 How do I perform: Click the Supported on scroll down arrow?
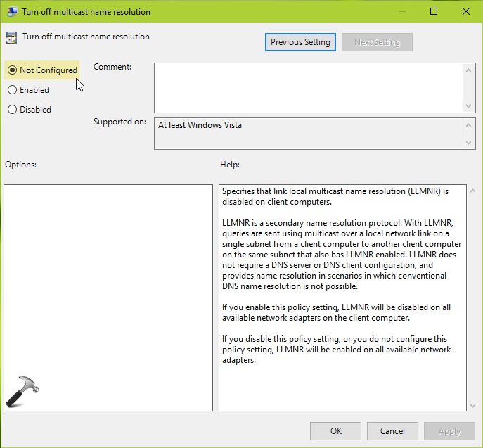[x=468, y=142]
